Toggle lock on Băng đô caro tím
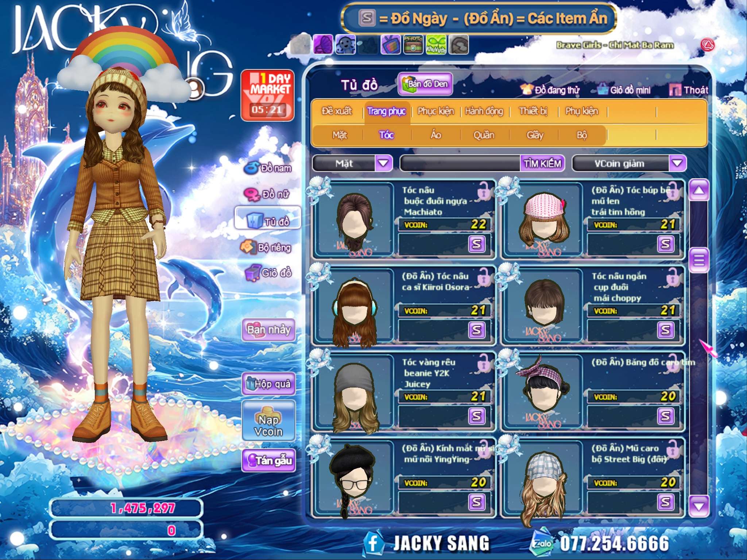This screenshot has height=560, width=747. tap(673, 363)
